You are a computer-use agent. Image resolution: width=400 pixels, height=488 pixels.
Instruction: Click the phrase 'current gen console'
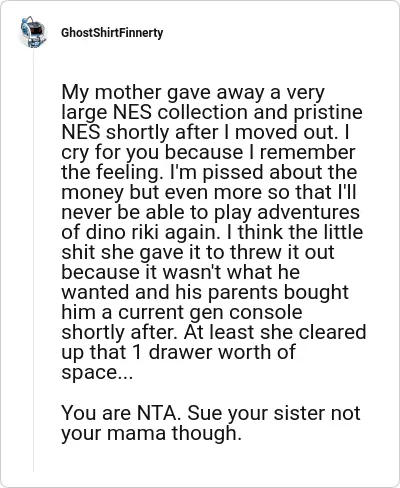[x=210, y=312]
